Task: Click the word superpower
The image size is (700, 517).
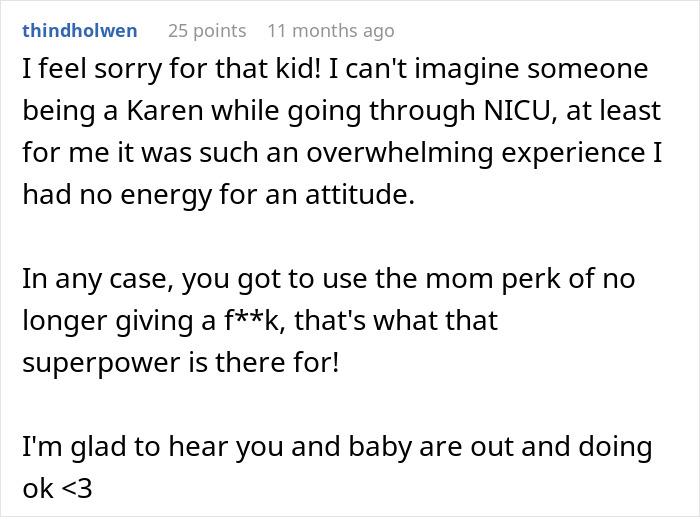Action: click(x=102, y=363)
